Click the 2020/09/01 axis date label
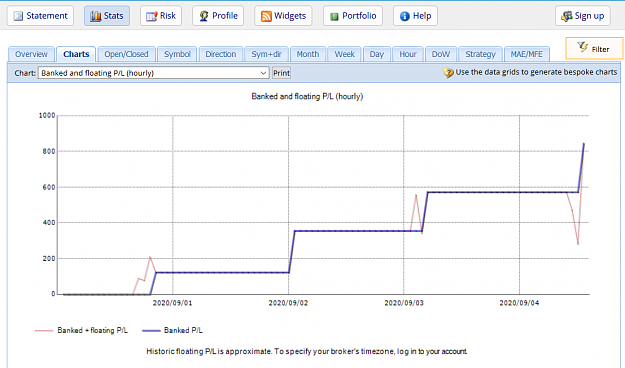 (x=173, y=303)
